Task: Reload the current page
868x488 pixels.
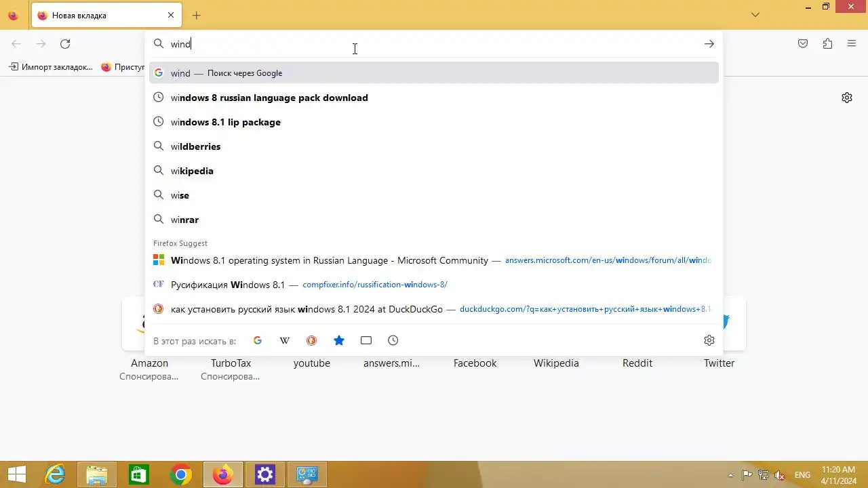Action: click(65, 44)
